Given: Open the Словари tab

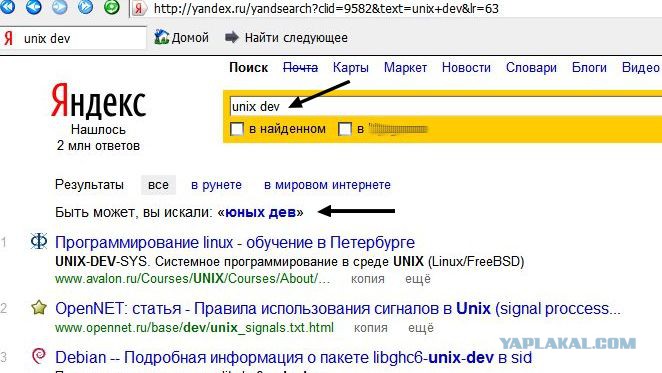Looking at the screenshot, I should [x=531, y=68].
